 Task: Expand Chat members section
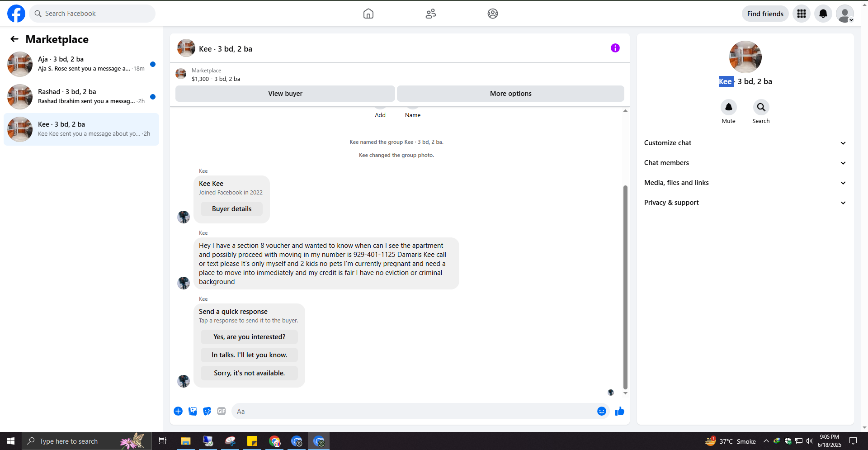coord(745,163)
